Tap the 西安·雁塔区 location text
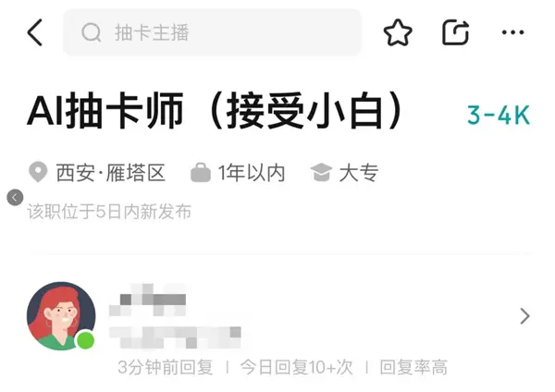The width and height of the screenshot is (555, 392). 111,173
